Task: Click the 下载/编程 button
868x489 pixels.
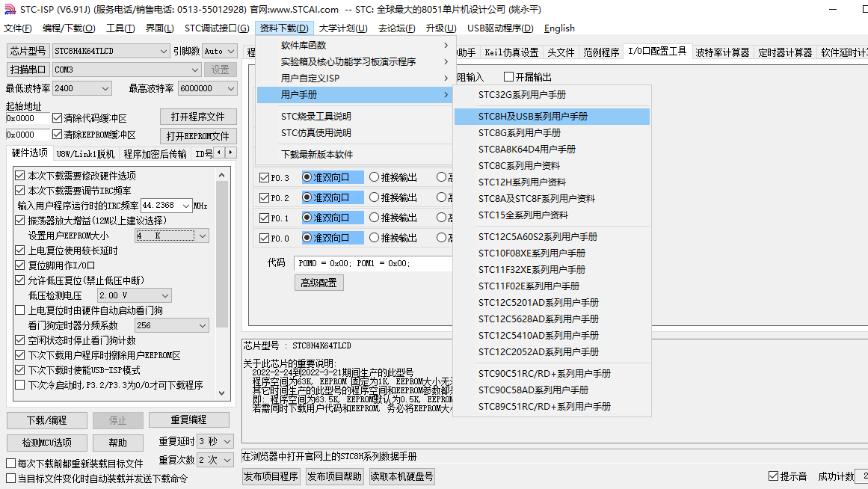Action: (x=47, y=420)
